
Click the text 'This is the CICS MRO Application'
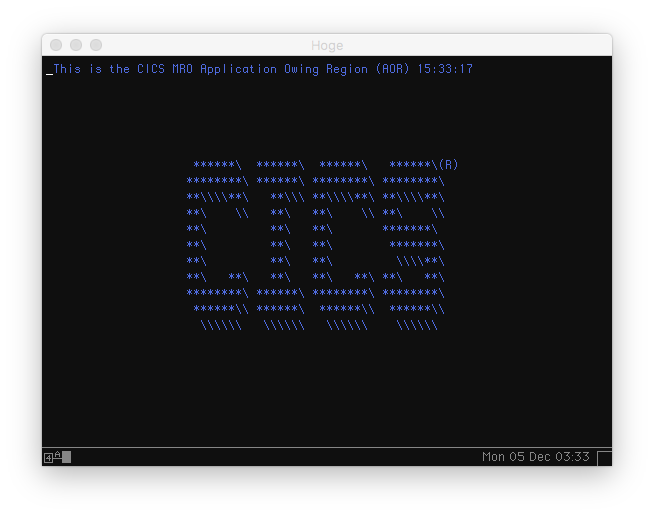[x=165, y=69]
